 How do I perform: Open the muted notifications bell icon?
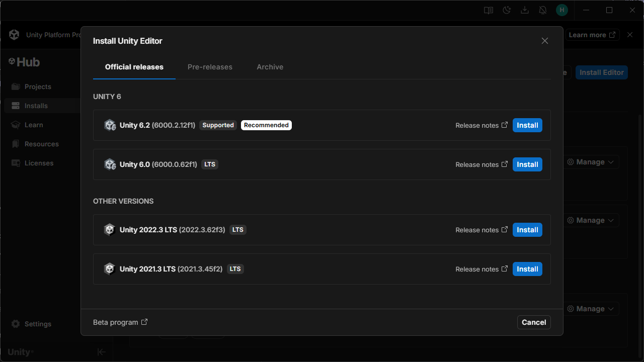pos(543,10)
